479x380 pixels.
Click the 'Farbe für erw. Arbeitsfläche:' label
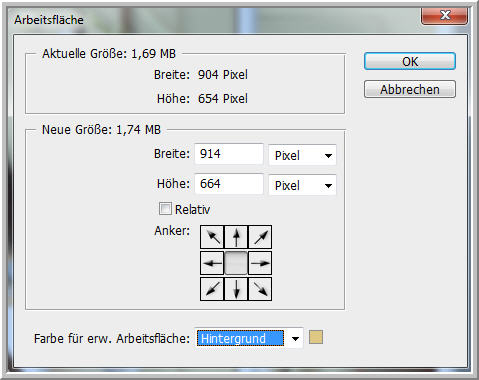[x=112, y=339]
